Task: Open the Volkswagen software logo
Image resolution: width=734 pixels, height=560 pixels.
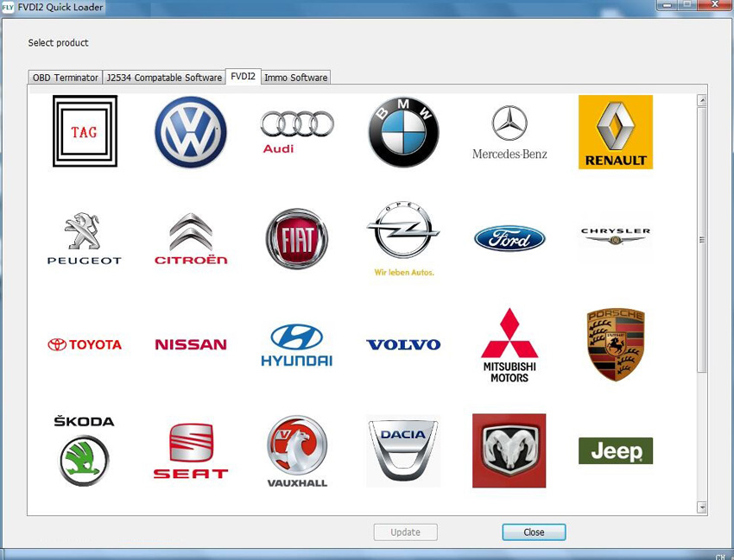Action: click(x=191, y=132)
